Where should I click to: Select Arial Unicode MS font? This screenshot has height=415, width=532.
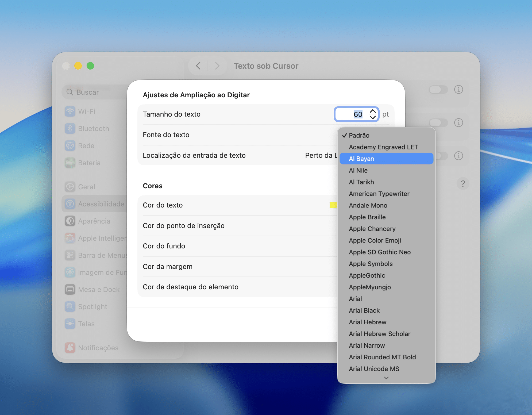tap(386, 369)
